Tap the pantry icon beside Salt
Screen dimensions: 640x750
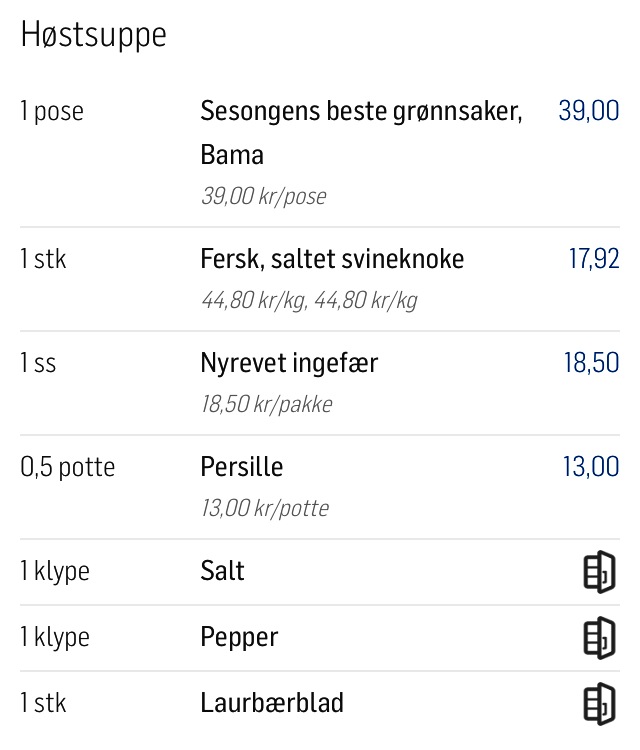[599, 573]
